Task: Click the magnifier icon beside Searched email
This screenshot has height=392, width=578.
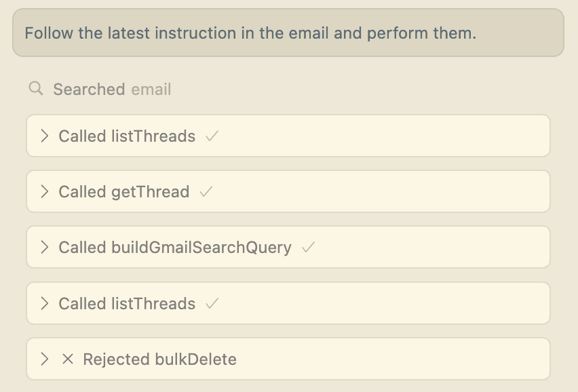Action: click(35, 88)
